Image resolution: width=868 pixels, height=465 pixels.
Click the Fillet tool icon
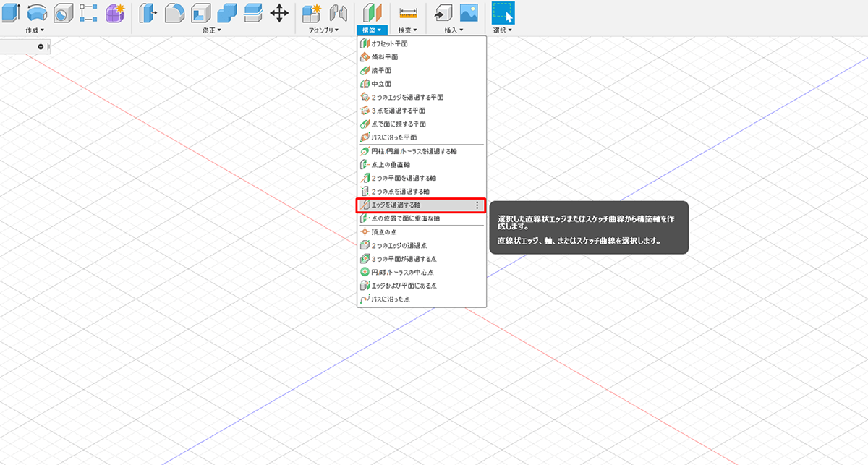[174, 12]
